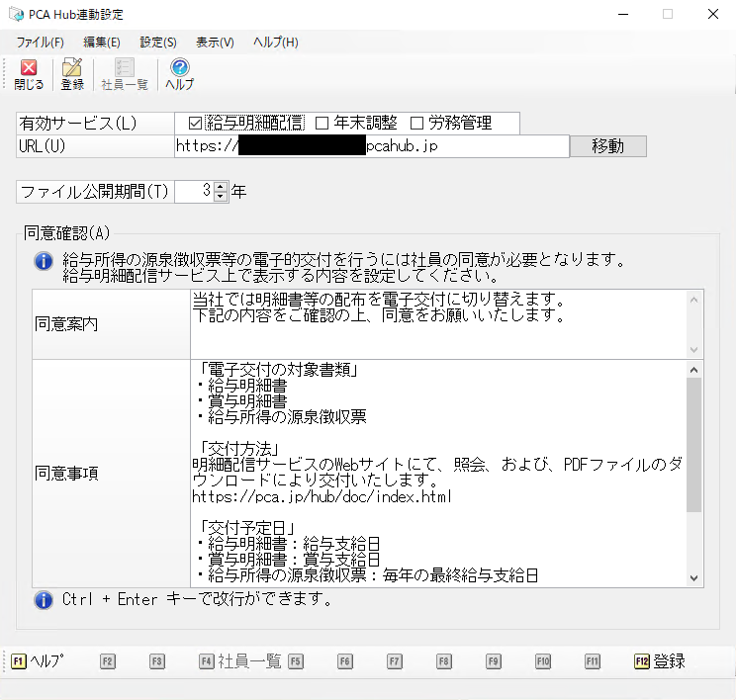This screenshot has width=736, height=700.
Task: Click the 登録 register toolbar icon
Action: click(72, 74)
